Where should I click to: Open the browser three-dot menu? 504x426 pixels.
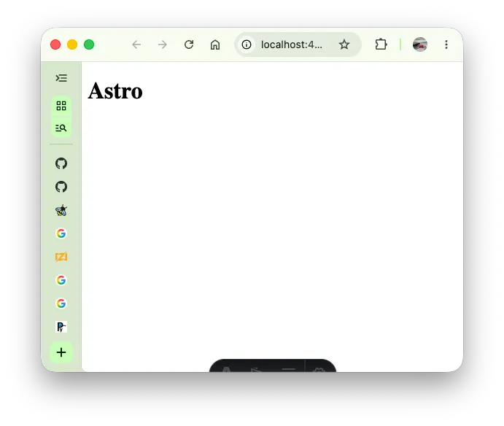pos(446,44)
